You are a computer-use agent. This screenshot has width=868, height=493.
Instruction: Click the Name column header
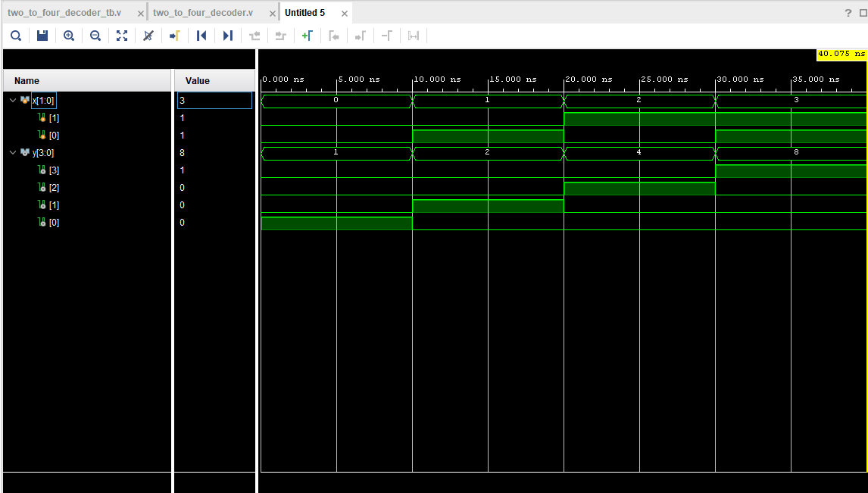coord(27,81)
